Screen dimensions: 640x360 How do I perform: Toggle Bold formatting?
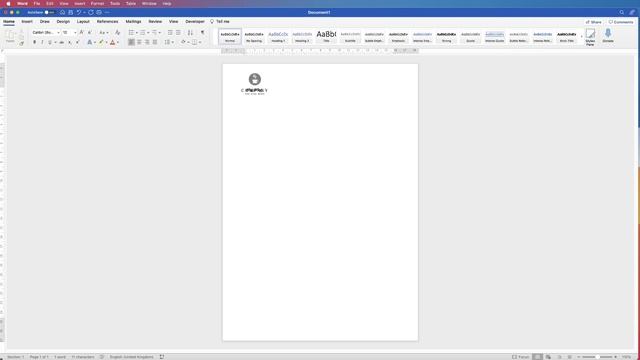pyautogui.click(x=34, y=42)
